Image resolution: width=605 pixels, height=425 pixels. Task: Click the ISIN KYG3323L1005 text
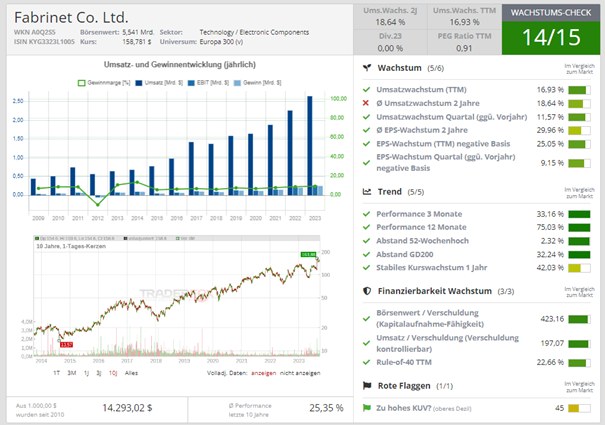coord(44,42)
